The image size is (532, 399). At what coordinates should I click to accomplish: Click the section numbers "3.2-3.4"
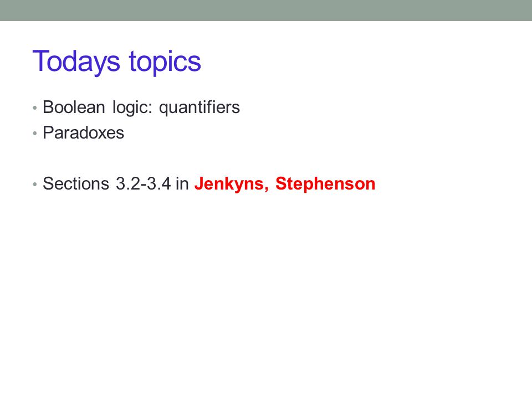143,183
